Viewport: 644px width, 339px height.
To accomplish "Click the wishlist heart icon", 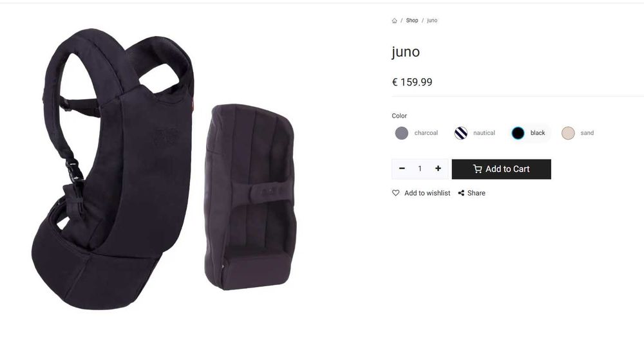I will tap(396, 193).
